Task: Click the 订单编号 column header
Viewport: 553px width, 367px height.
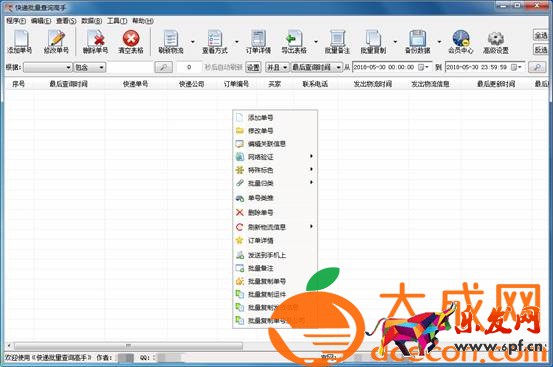Action: coord(236,84)
